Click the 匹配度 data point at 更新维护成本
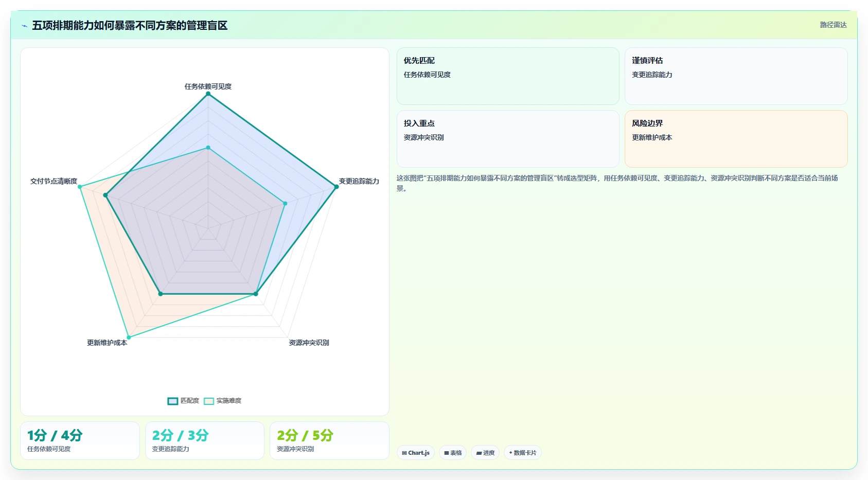 161,294
